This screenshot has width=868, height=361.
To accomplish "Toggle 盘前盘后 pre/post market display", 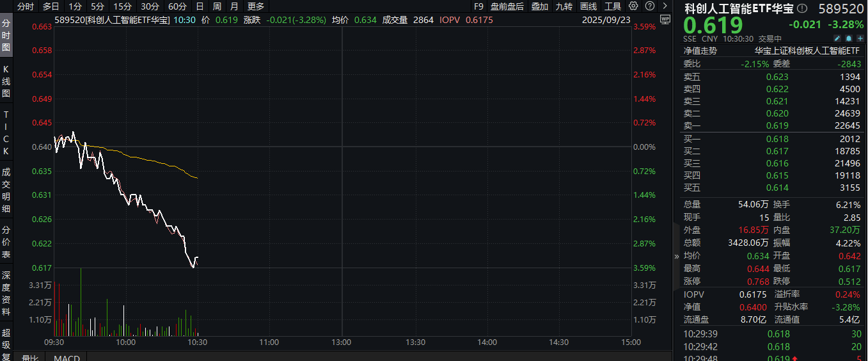I will pyautogui.click(x=507, y=6).
